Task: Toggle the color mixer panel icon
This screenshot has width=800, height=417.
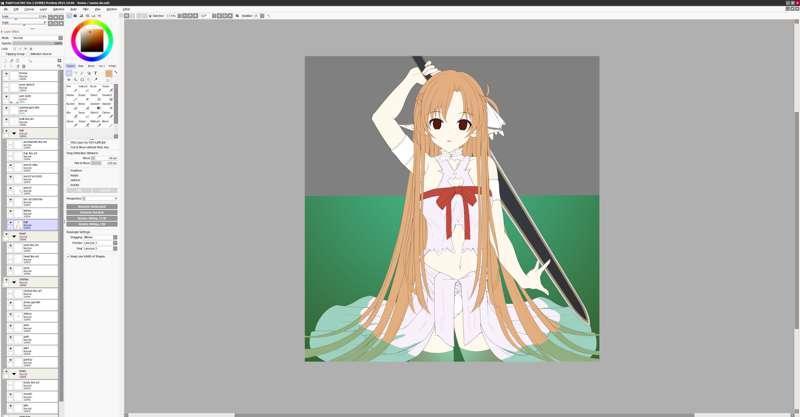Action: (87, 16)
